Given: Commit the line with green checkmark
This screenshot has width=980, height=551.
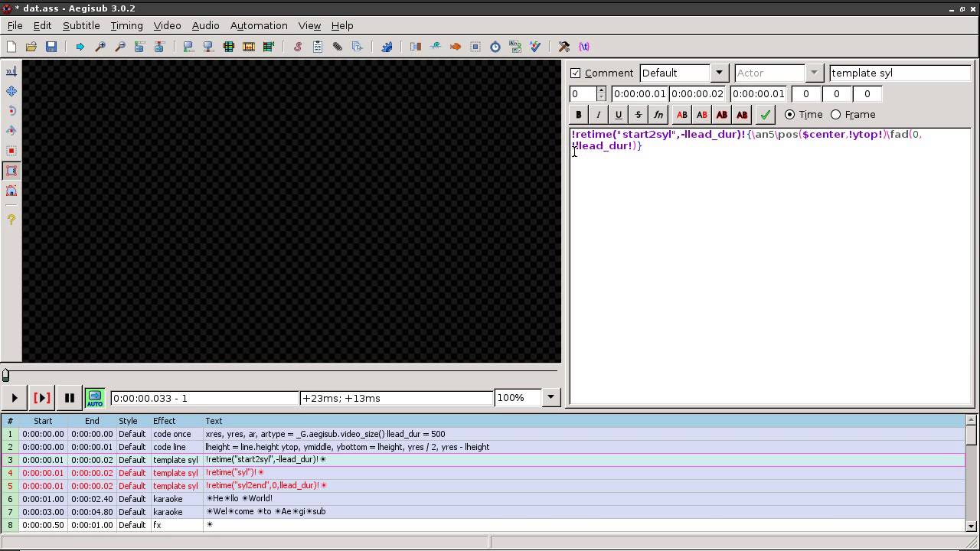Looking at the screenshot, I should point(765,115).
